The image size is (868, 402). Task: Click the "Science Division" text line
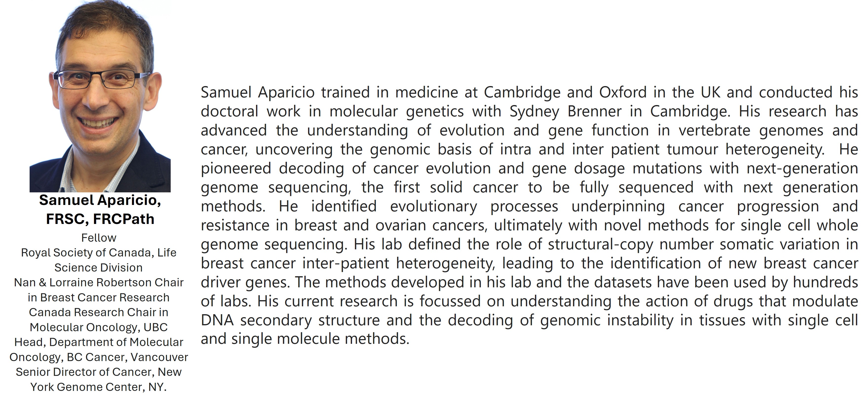pyautogui.click(x=99, y=268)
